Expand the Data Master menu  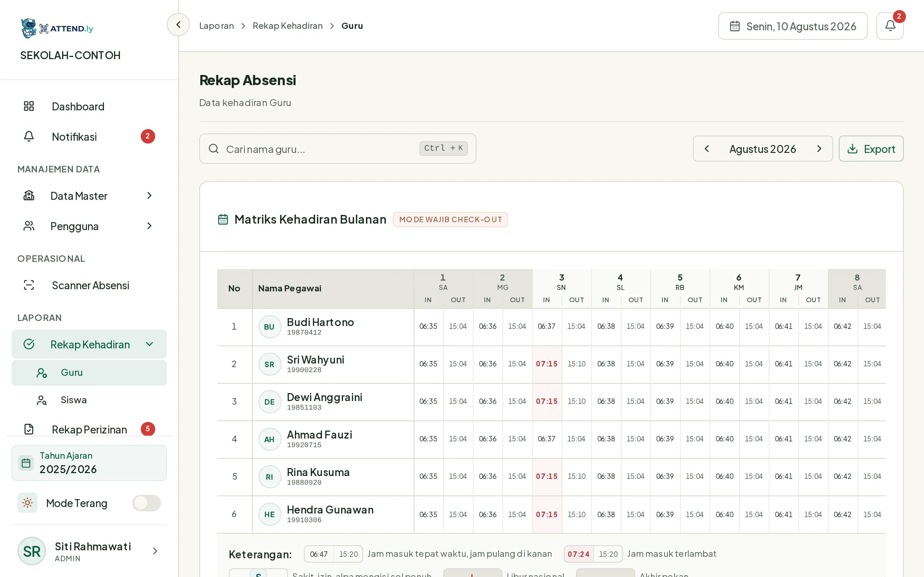coord(89,196)
